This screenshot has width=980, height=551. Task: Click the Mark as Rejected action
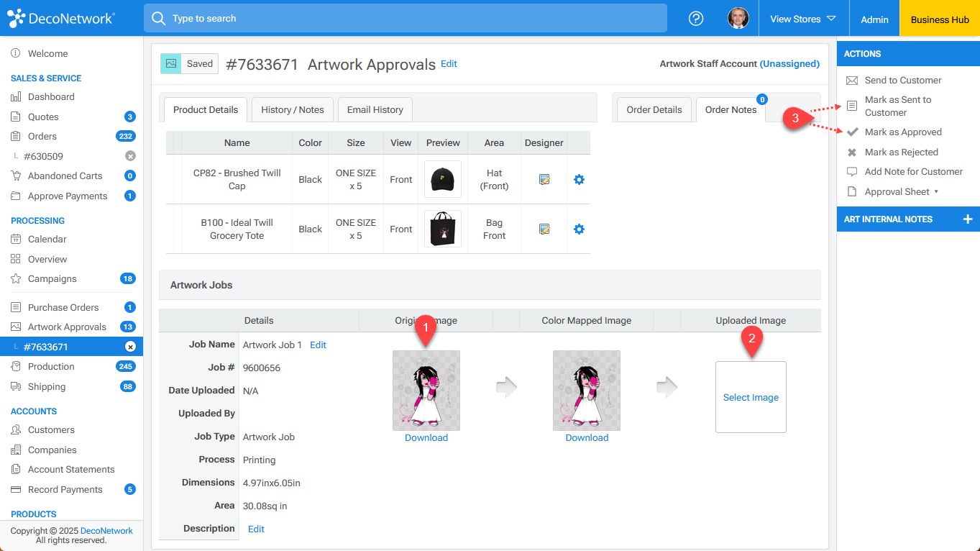click(901, 152)
